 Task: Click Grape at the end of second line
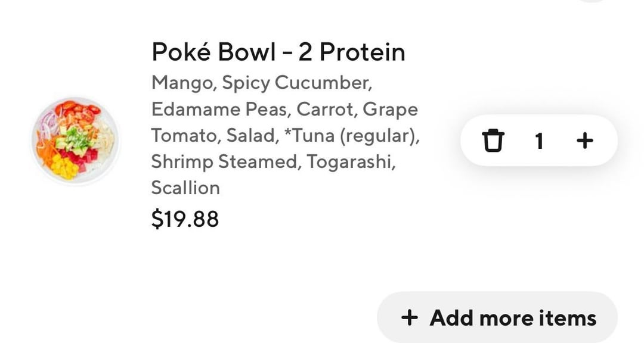[x=390, y=110]
